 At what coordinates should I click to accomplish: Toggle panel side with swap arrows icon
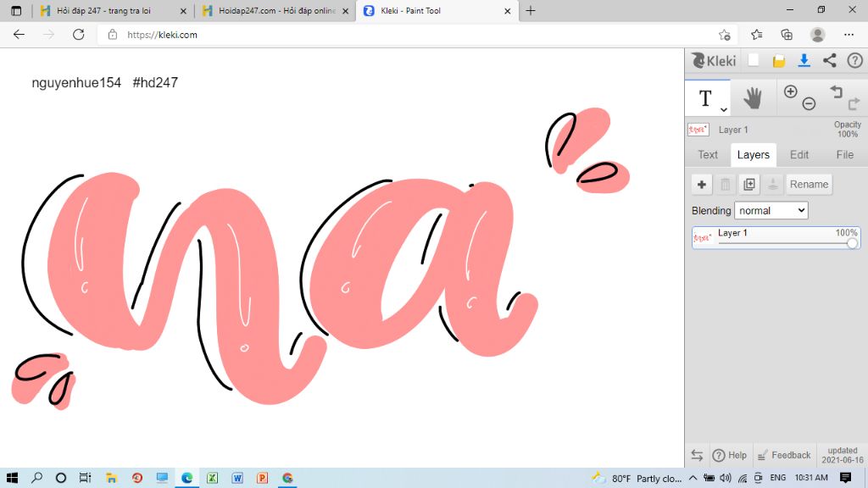click(x=697, y=455)
